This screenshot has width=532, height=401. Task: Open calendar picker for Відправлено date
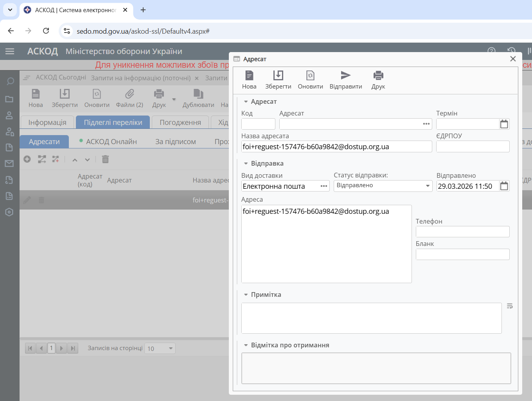[504, 186]
